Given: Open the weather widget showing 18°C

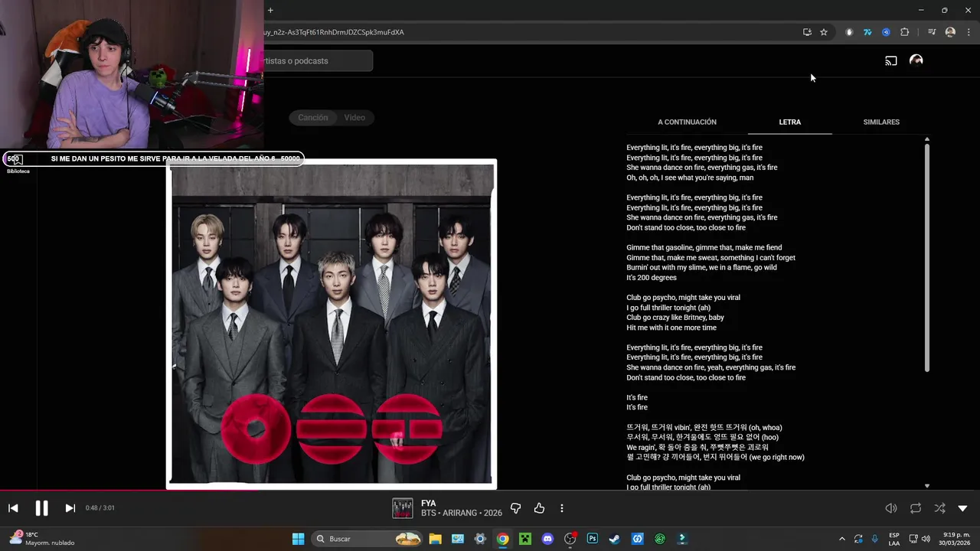Looking at the screenshot, I should pos(43,539).
